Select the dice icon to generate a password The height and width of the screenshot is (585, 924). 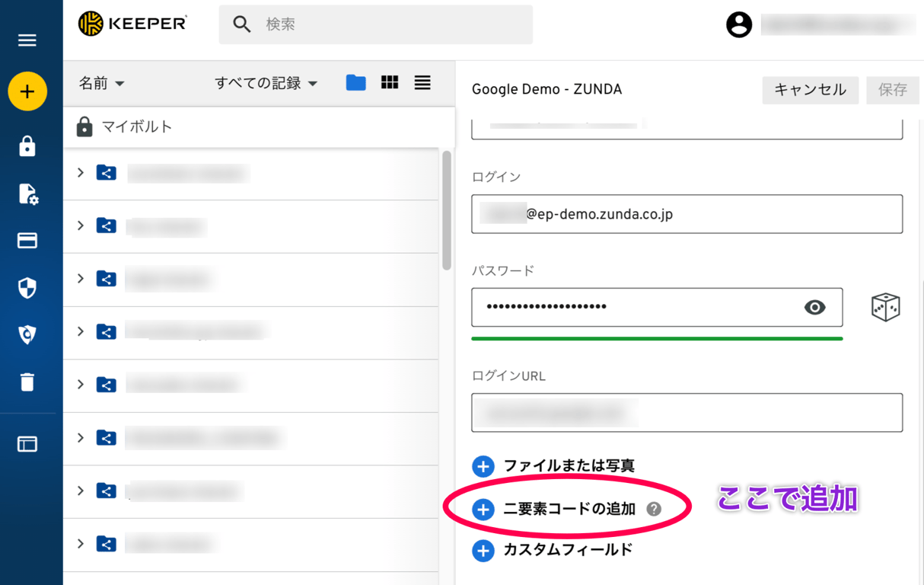[x=885, y=307]
